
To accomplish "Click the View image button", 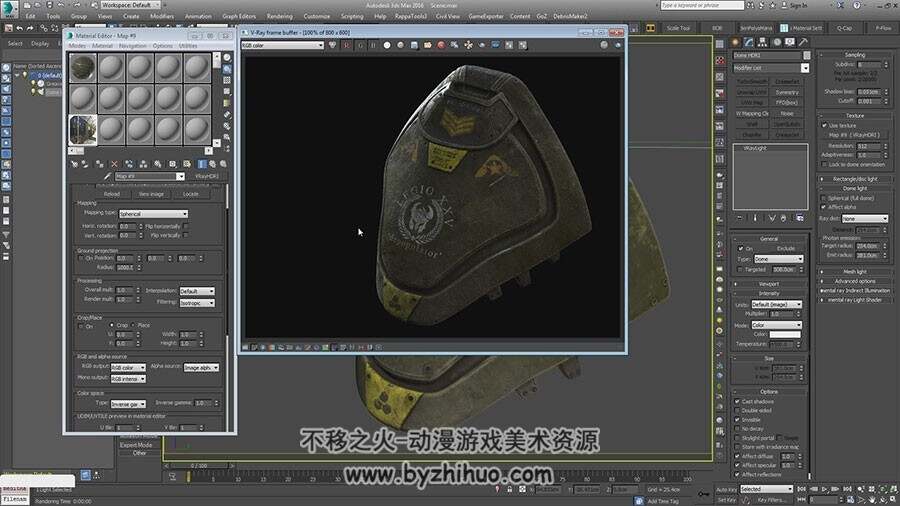I will (152, 194).
